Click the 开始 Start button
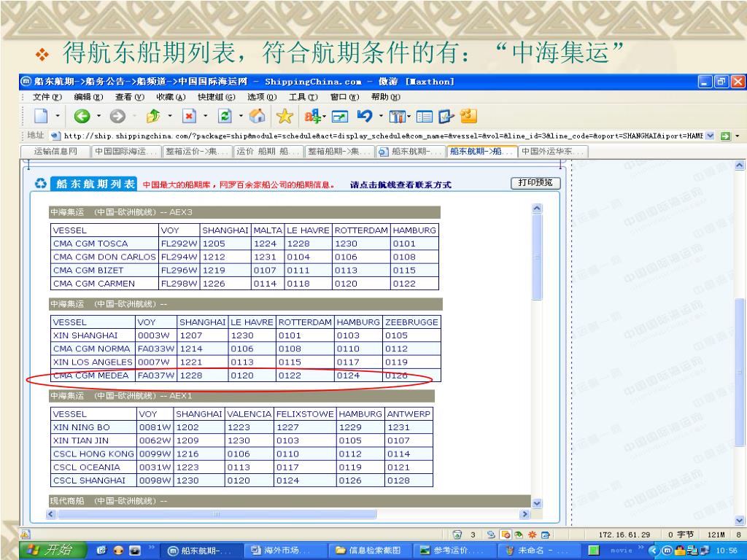The width and height of the screenshot is (747, 560). pyautogui.click(x=53, y=550)
